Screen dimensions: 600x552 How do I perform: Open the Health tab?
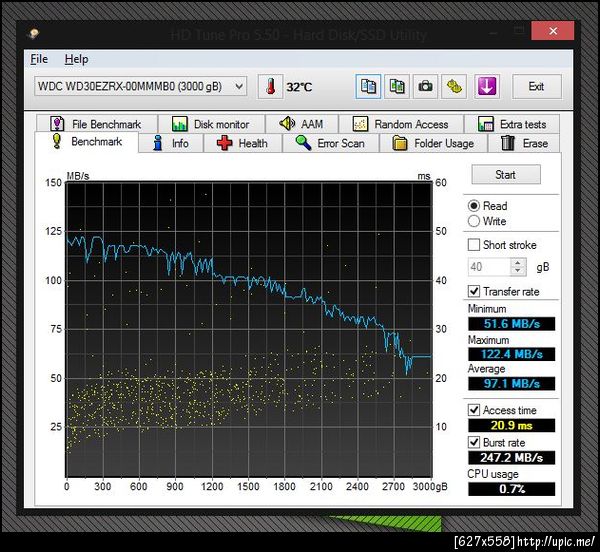pyautogui.click(x=243, y=143)
